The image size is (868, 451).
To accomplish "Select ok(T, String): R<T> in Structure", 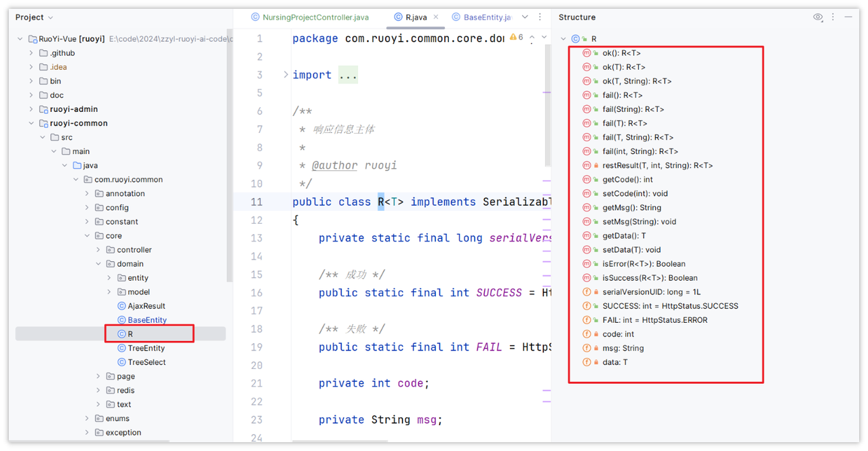I will (637, 81).
